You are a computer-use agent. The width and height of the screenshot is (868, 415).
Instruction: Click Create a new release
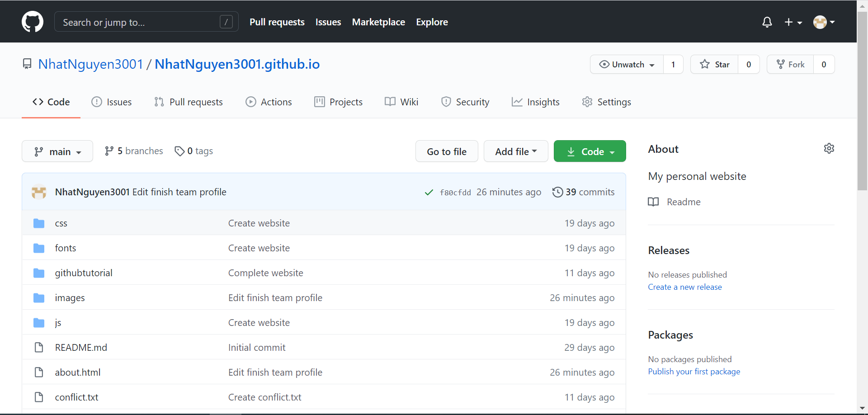tap(685, 287)
